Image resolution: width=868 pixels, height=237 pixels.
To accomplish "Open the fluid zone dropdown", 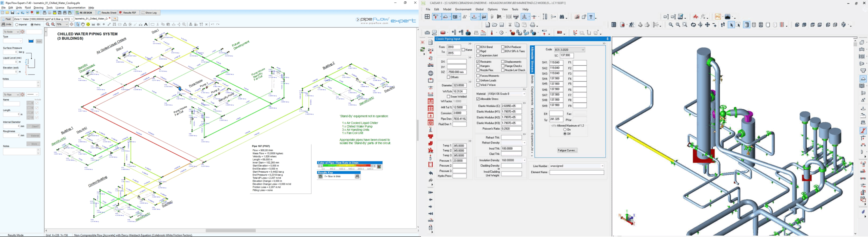I will pyautogui.click(x=72, y=19).
